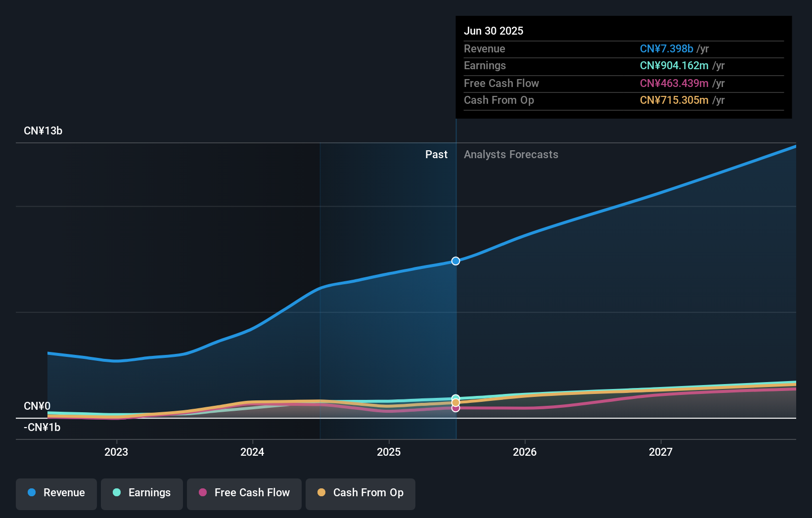Toggle the Cash From Op series
Image resolution: width=812 pixels, height=518 pixels.
(x=360, y=493)
